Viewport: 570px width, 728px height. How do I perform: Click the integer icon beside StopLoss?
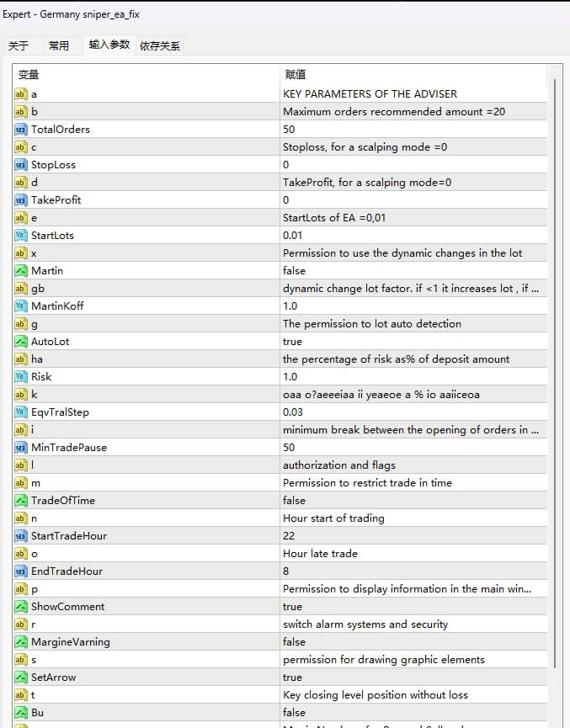21,165
